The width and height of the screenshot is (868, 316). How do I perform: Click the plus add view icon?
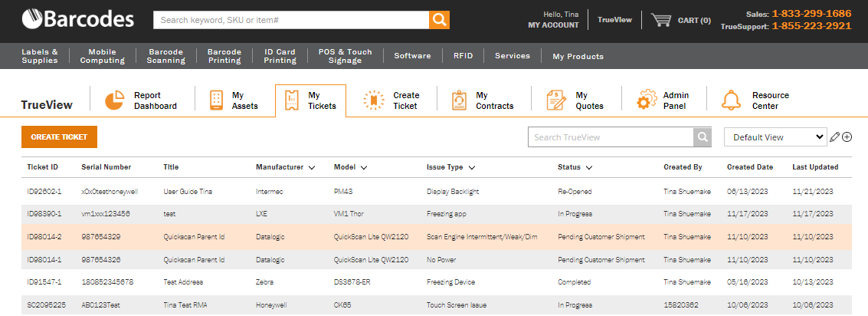tap(847, 137)
